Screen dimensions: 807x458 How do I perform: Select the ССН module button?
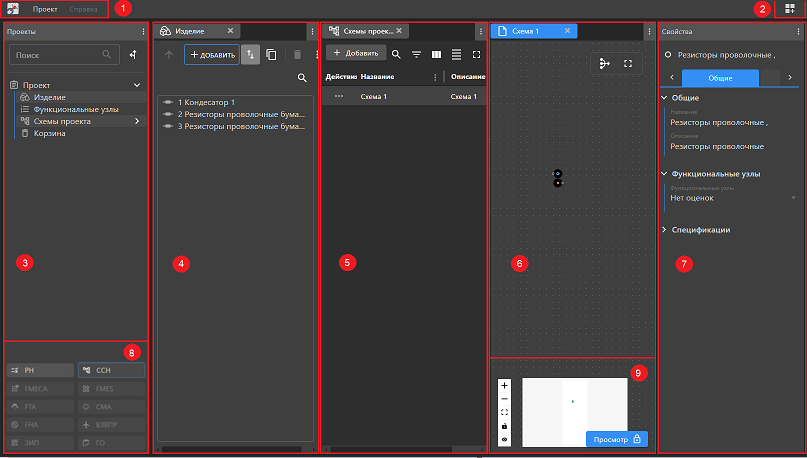(x=111, y=370)
